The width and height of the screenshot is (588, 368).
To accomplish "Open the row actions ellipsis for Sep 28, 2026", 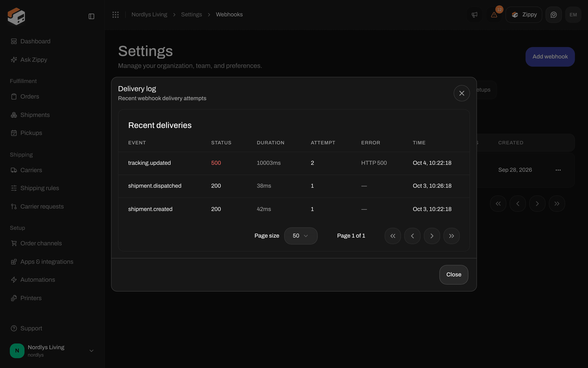I will coord(558,170).
